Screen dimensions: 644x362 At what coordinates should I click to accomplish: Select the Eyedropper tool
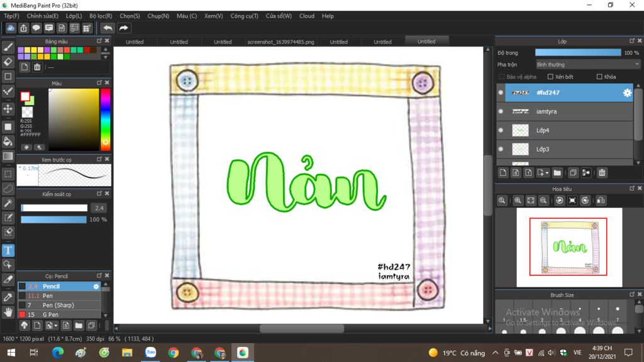pos(8,297)
